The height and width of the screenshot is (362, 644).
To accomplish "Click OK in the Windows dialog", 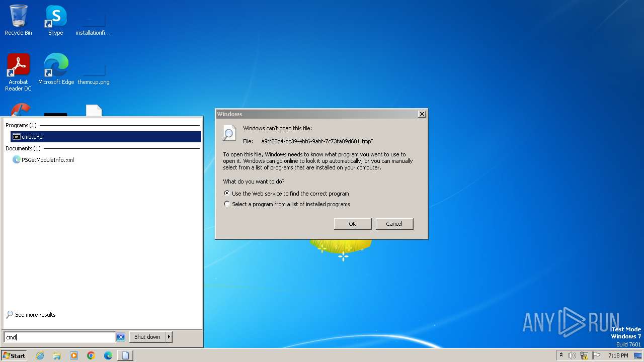I will click(353, 224).
